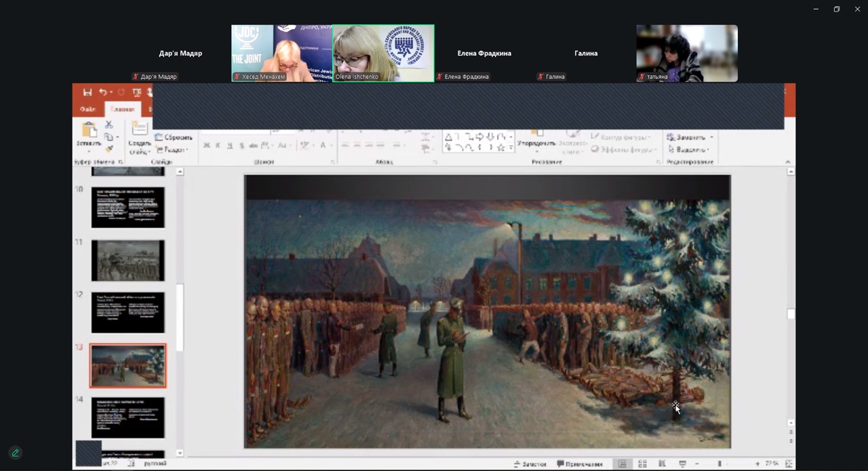Toggle the Заметки notes pane
Viewport: 868px width, 471px height.
coord(530,464)
